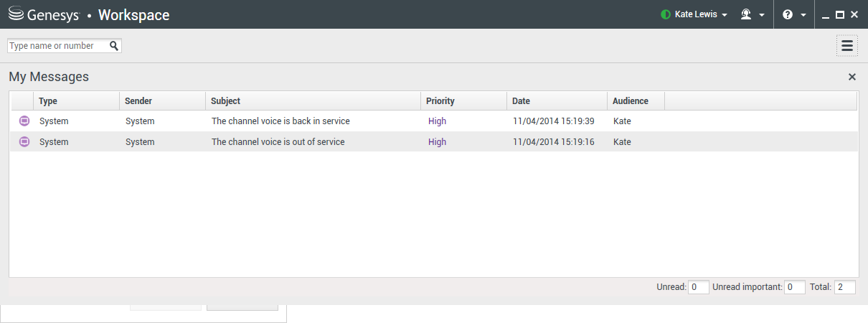
Task: Click the Subject column header
Action: [225, 101]
